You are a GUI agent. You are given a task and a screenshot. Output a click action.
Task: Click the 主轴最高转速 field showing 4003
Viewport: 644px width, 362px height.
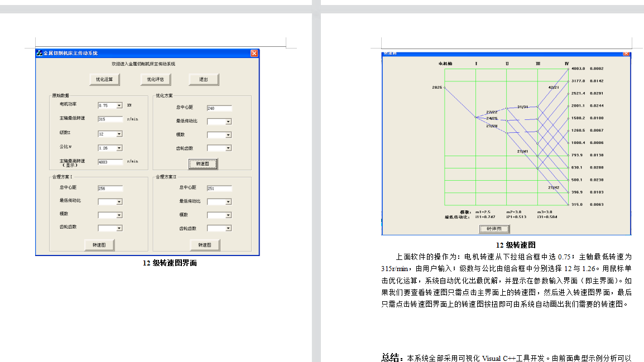coord(110,162)
